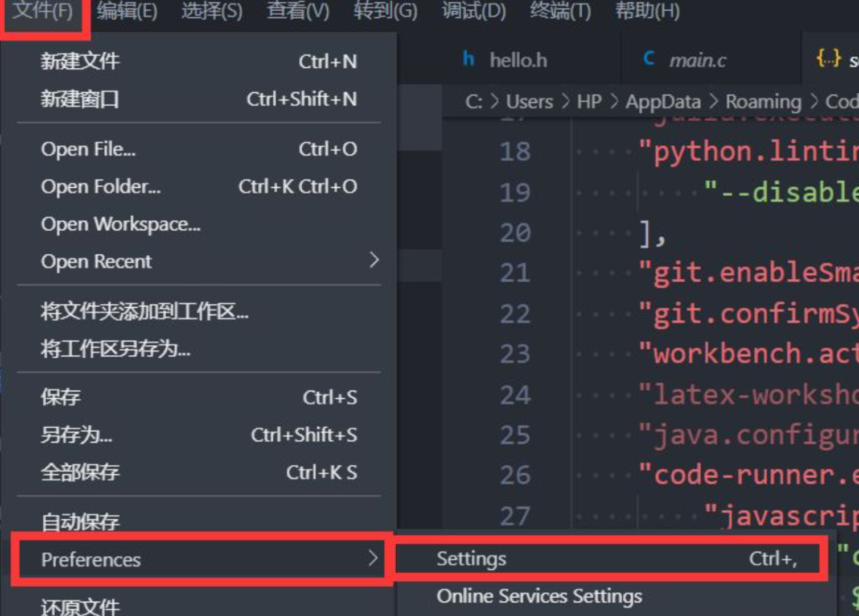Click the C language icon on main.c tab

click(x=648, y=59)
